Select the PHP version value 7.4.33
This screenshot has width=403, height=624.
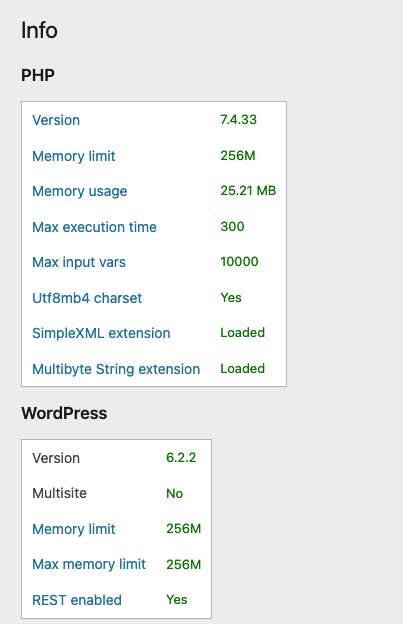click(239, 119)
